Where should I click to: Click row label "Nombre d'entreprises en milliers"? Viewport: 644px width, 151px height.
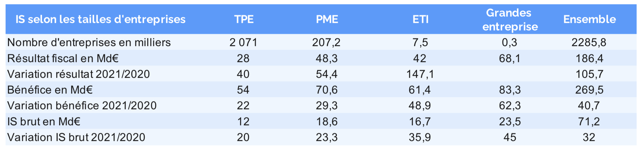click(89, 43)
